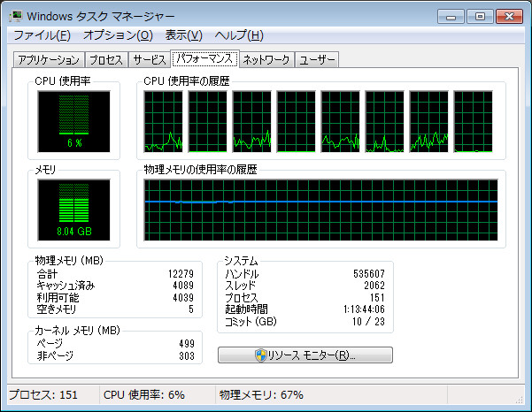The width and height of the screenshot is (532, 412).
Task: Click the shield icon on Resource Monitor button
Action: point(260,355)
